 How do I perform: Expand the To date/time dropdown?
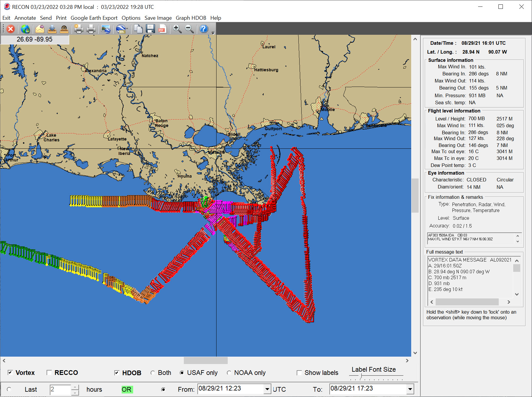(x=410, y=389)
